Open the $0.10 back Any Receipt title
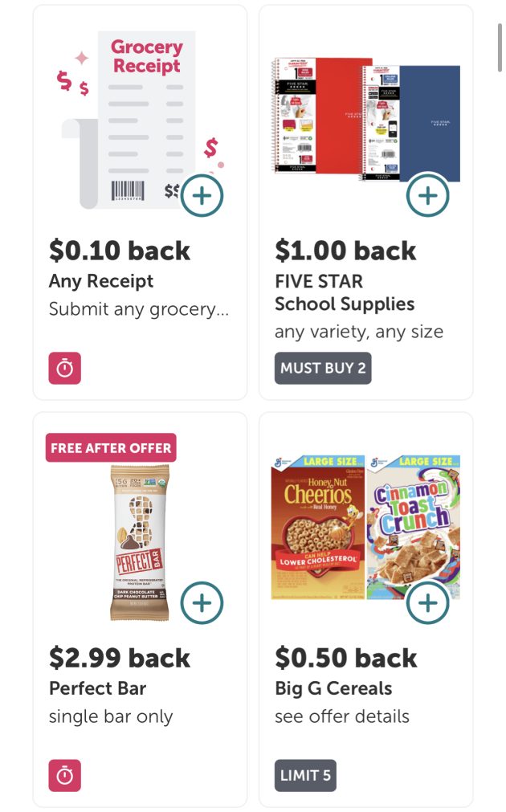Image resolution: width=506 pixels, height=812 pixels. click(x=120, y=251)
